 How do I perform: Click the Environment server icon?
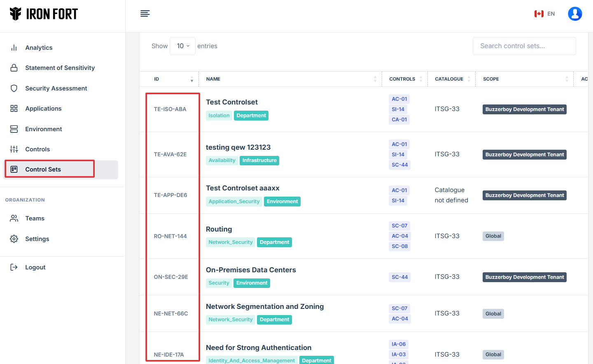(14, 129)
